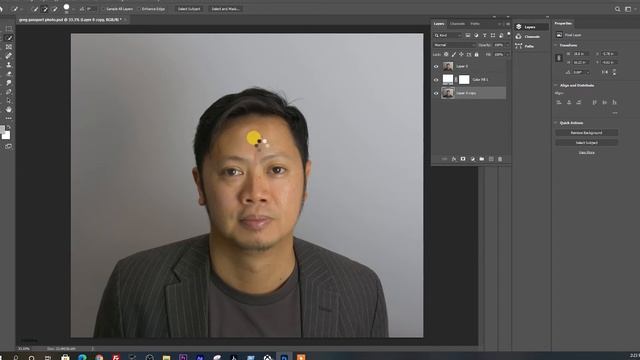Select the Clone Stamp tool
640x360 pixels.
point(9,64)
